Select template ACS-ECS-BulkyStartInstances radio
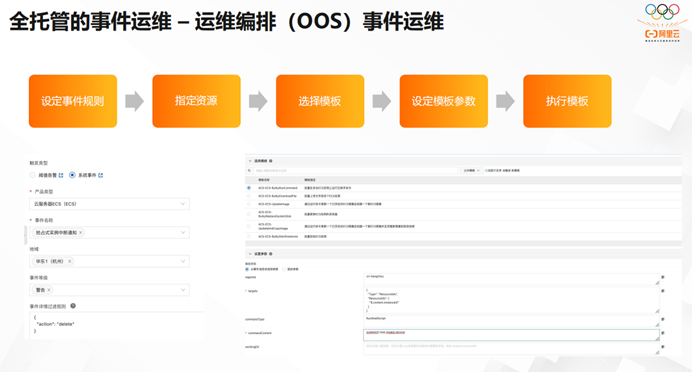 (249, 237)
